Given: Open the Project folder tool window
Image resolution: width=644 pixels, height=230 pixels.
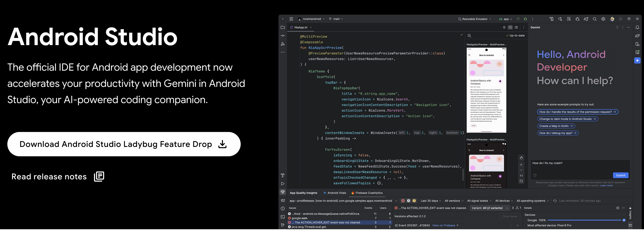Looking at the screenshot, I should 283,27.
